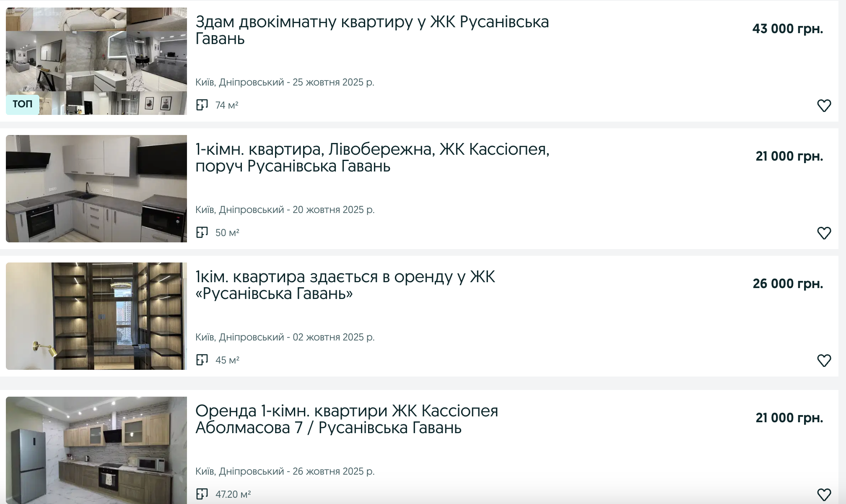Open 'Оренда 1-кімн. квартири ЖК Кассіопея' listing
The height and width of the screenshot is (504, 846).
[x=346, y=419]
